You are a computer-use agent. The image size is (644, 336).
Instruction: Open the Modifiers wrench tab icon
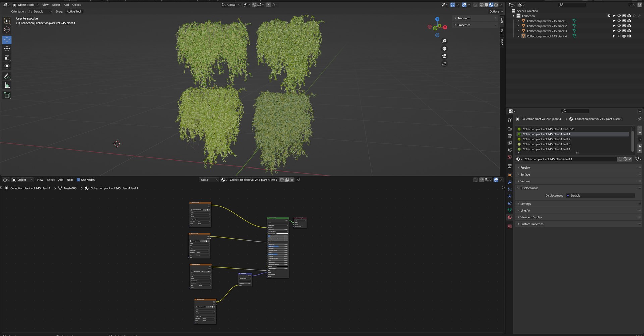tap(509, 182)
